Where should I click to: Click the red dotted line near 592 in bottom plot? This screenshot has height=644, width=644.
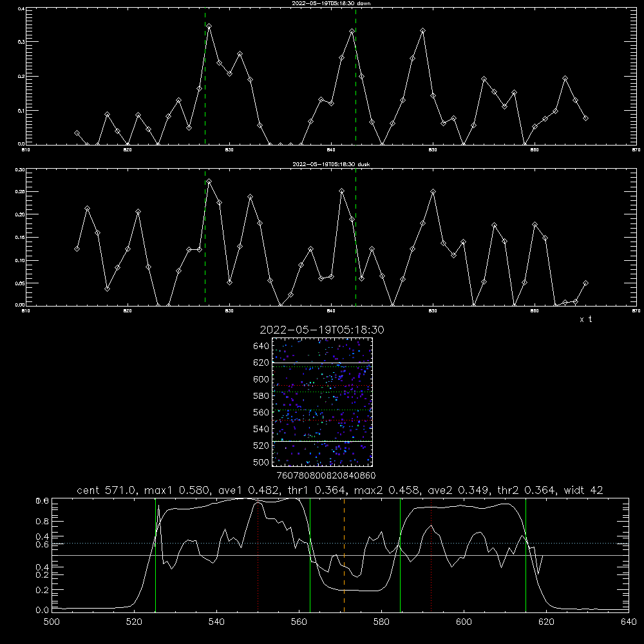(431, 555)
